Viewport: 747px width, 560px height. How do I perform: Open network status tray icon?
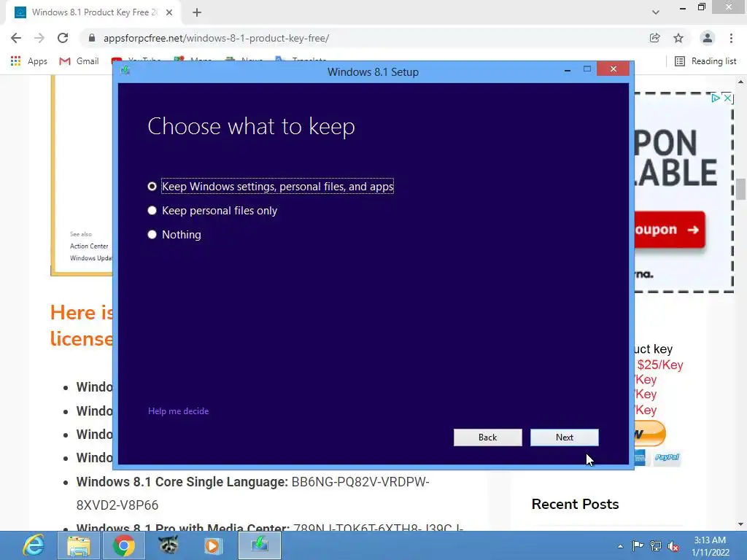pos(656,546)
